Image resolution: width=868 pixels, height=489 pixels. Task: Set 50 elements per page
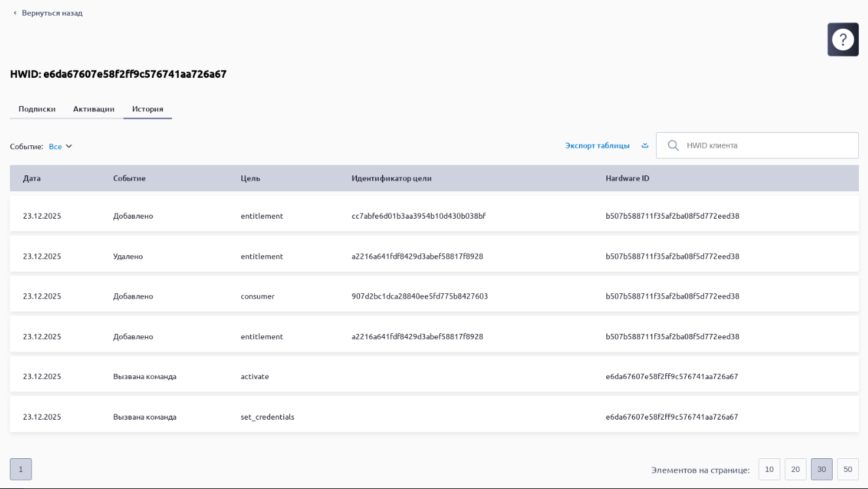[x=848, y=469]
